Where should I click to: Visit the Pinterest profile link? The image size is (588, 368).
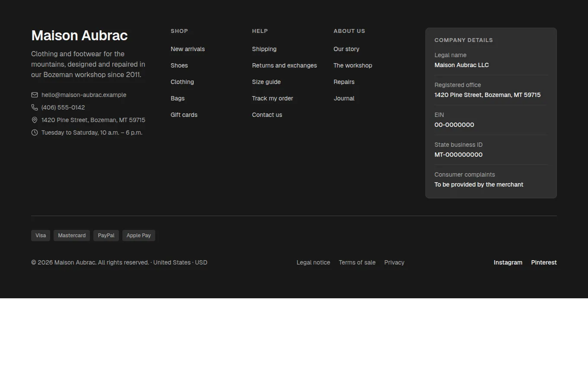pyautogui.click(x=544, y=262)
